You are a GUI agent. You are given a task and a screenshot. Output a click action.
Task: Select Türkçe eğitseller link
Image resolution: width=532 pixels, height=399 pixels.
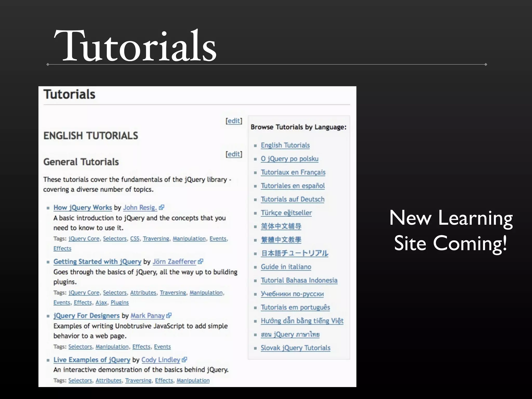[286, 213]
